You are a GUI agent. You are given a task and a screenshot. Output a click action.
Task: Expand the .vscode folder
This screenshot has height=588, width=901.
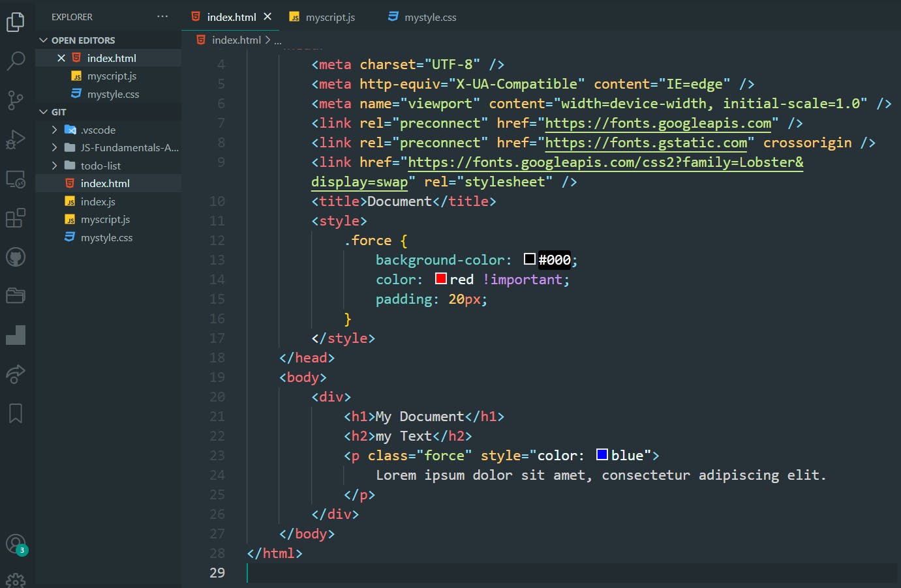tap(55, 130)
